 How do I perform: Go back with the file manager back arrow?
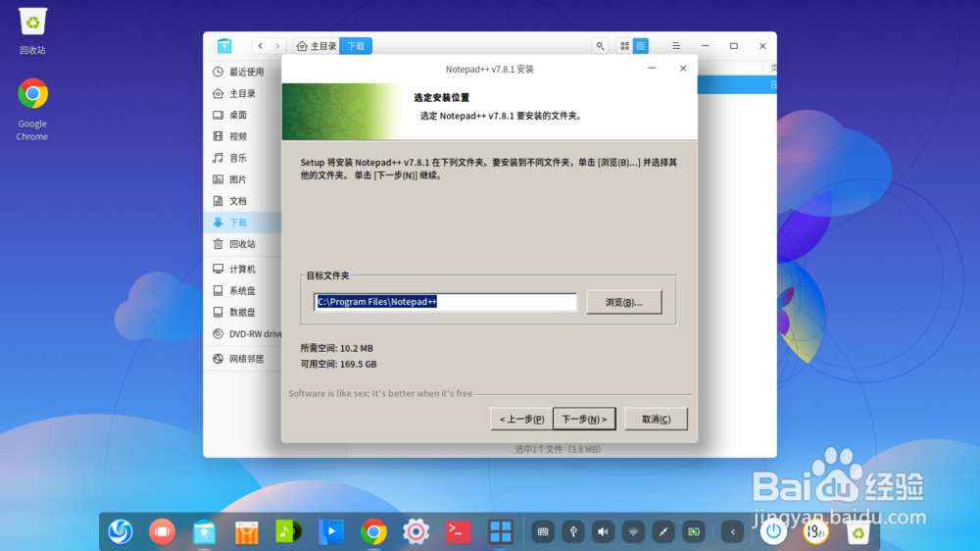tap(261, 46)
